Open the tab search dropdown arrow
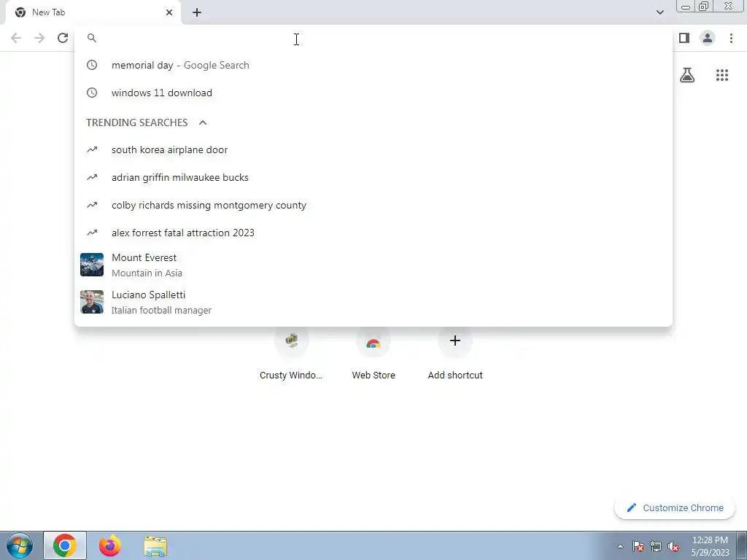 pos(659,12)
